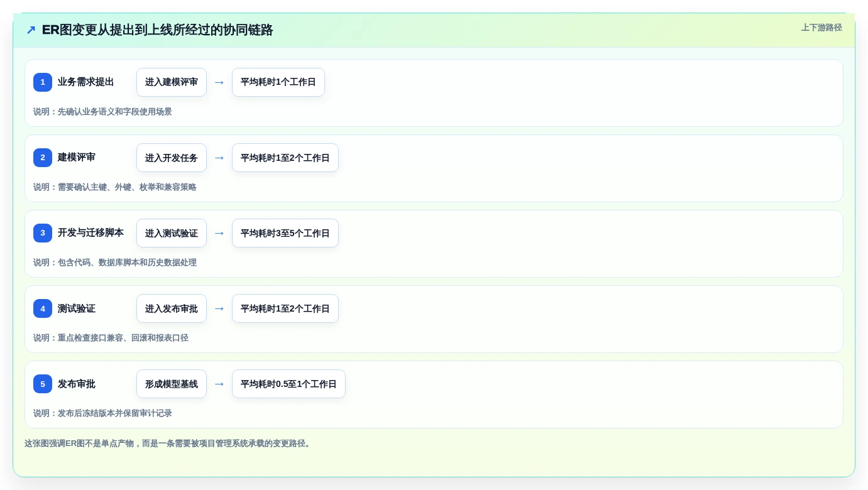Select the step 3 number badge
This screenshot has height=490, width=868.
(x=43, y=233)
